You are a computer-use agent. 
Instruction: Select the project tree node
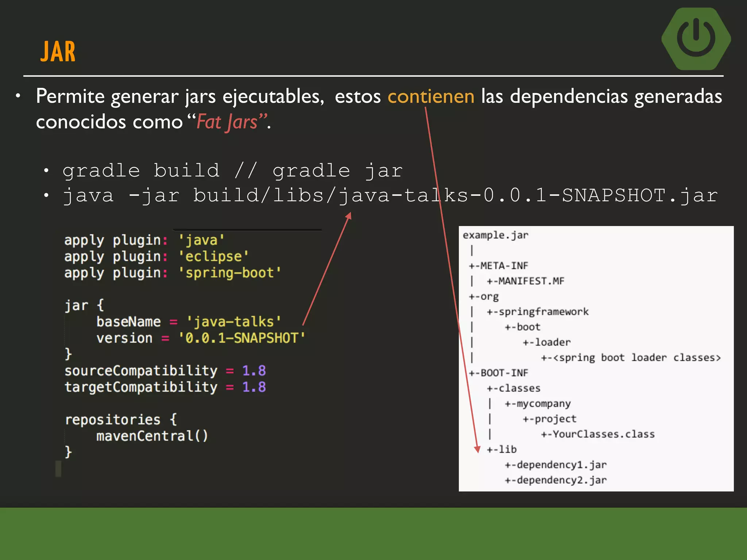click(x=550, y=419)
